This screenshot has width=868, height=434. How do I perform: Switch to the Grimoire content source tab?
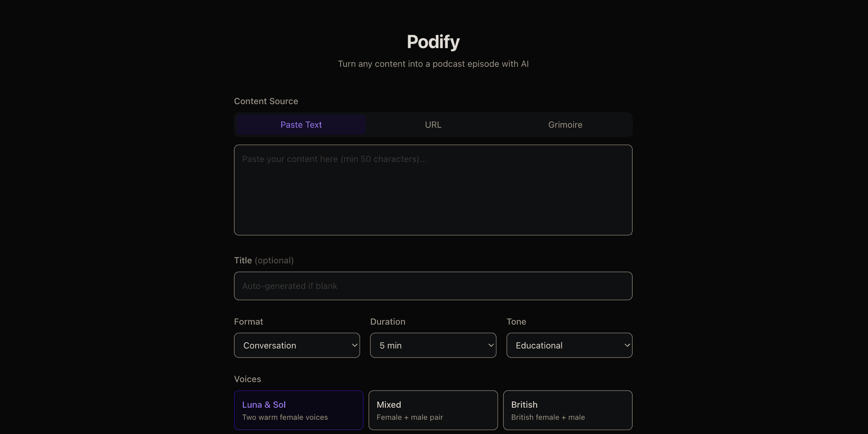(565, 124)
